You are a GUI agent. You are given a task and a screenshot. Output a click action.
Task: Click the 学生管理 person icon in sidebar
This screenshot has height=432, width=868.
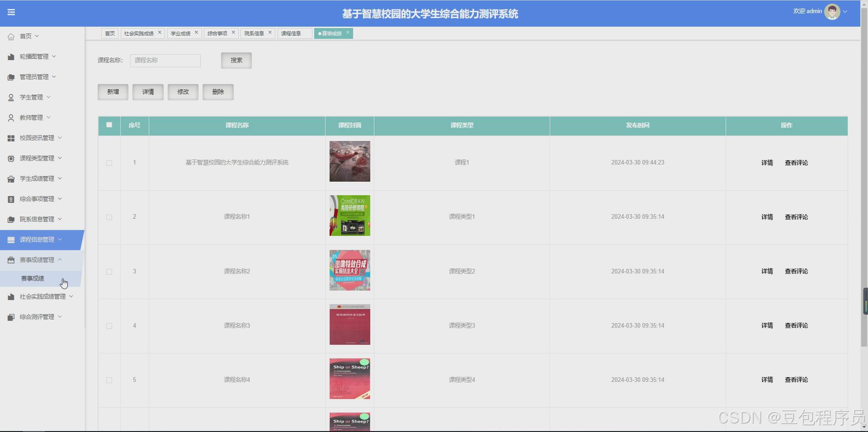coord(11,97)
